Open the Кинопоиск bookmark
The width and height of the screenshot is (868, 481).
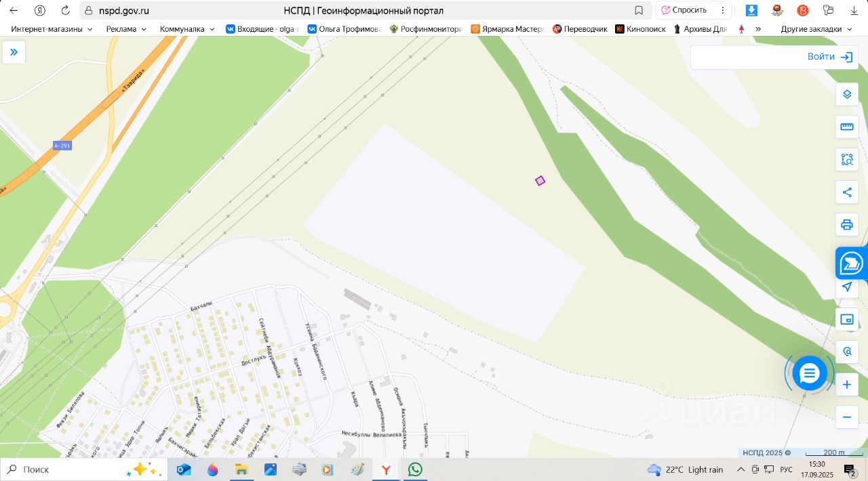point(640,29)
